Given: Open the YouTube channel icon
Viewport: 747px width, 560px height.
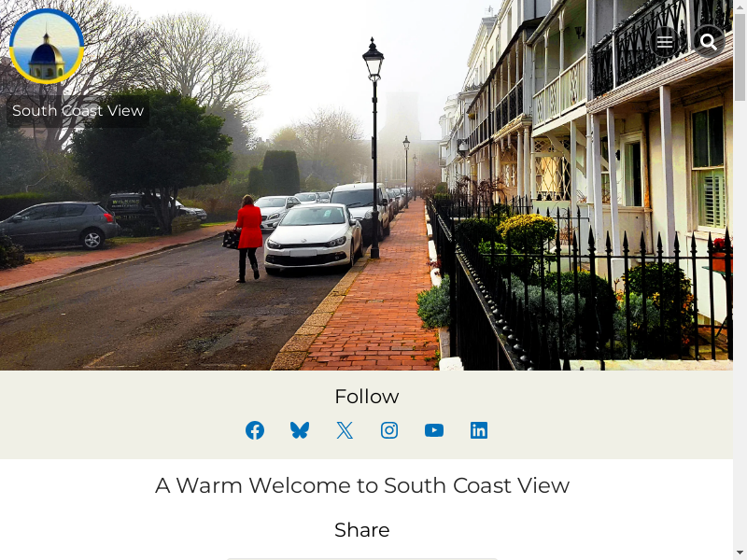Looking at the screenshot, I should [434, 430].
